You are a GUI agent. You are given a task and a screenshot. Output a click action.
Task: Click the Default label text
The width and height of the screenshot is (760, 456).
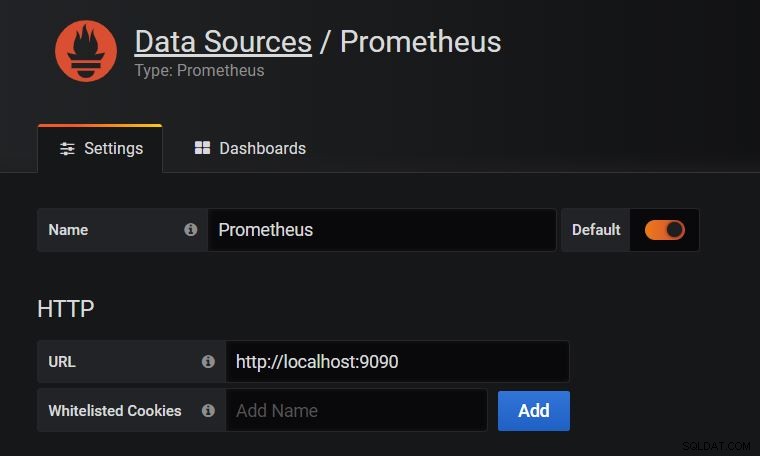pyautogui.click(x=596, y=230)
